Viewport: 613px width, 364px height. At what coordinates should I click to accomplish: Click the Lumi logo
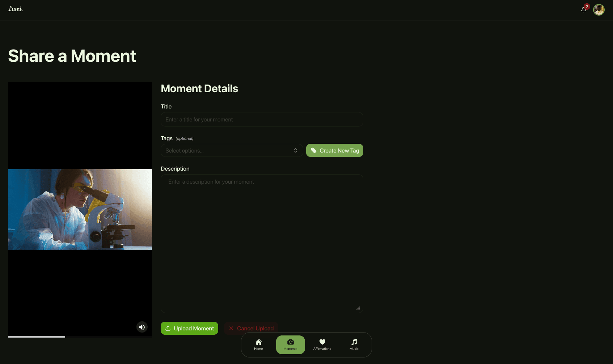(x=16, y=9)
